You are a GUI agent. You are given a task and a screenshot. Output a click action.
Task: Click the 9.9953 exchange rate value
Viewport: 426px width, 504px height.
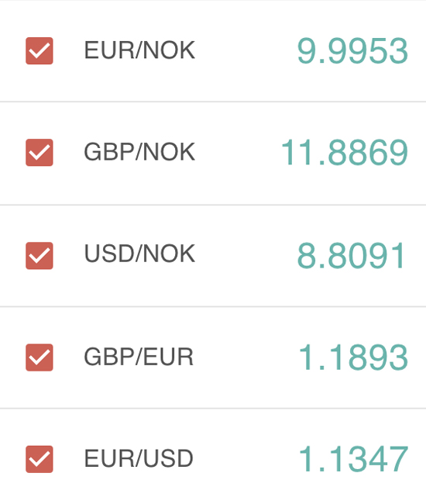pos(352,50)
